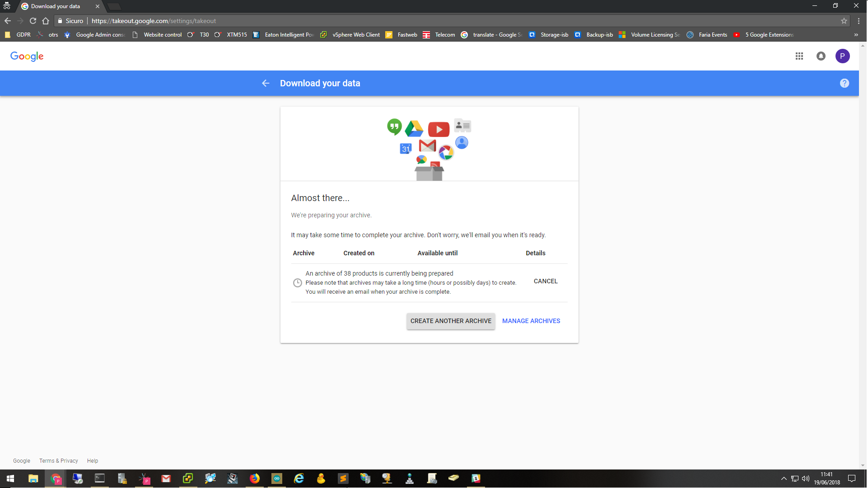Click the help question mark icon

[845, 83]
